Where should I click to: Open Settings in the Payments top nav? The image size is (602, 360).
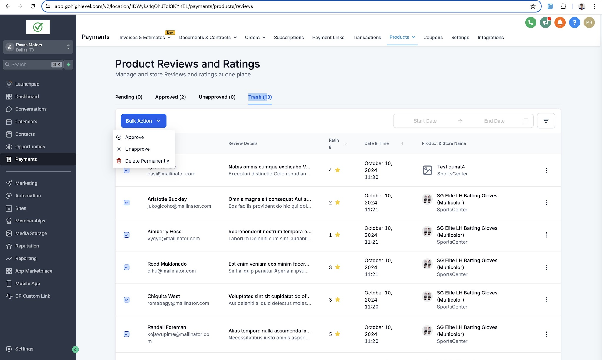tap(460, 38)
